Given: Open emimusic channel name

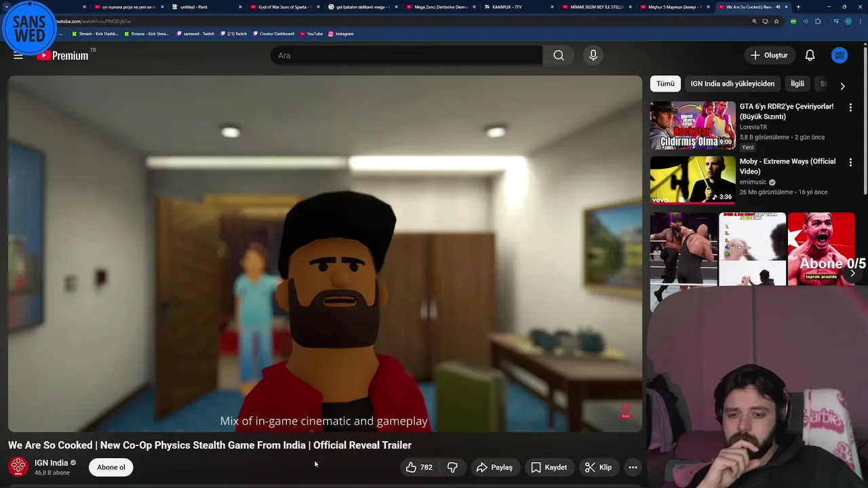Looking at the screenshot, I should pos(753,182).
